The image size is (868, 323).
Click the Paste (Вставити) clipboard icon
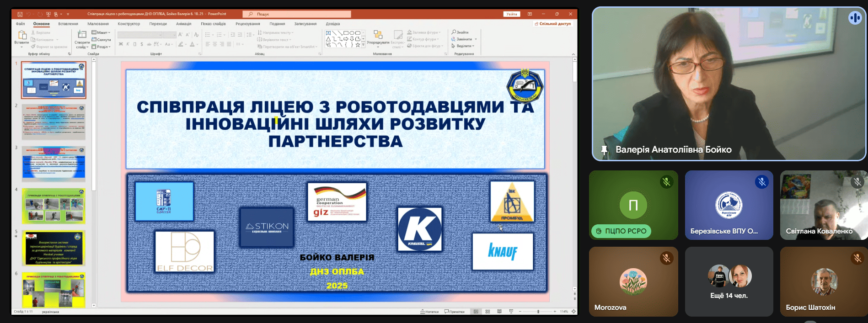point(21,36)
